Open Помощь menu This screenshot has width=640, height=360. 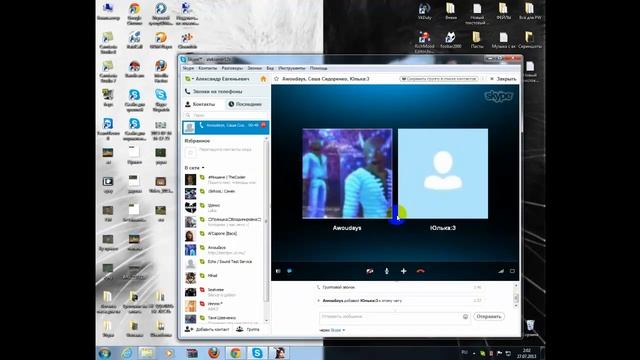click(318, 68)
